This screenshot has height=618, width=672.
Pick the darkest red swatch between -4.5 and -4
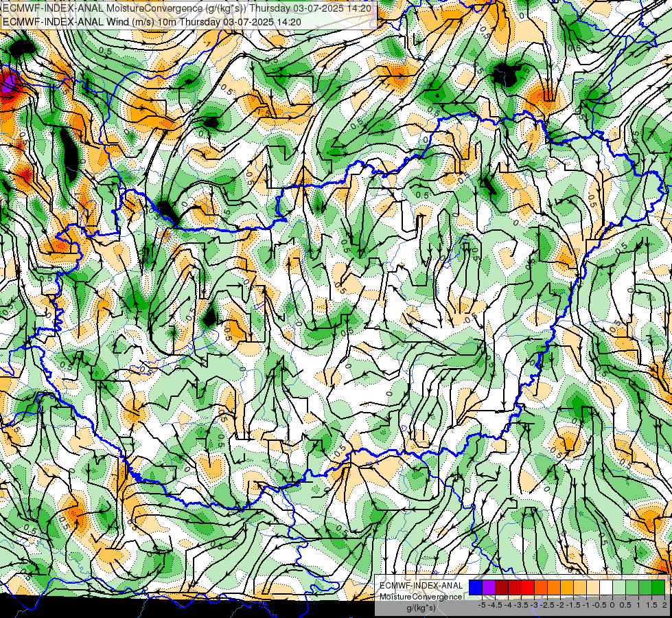point(502,587)
